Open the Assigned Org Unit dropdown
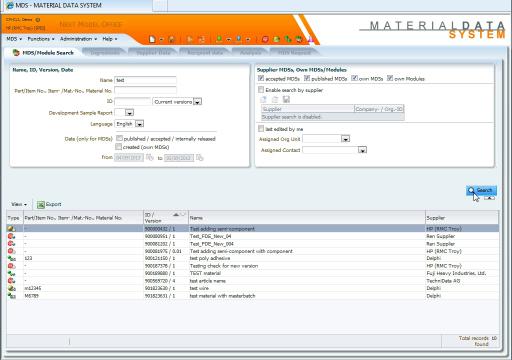 pyautogui.click(x=346, y=139)
